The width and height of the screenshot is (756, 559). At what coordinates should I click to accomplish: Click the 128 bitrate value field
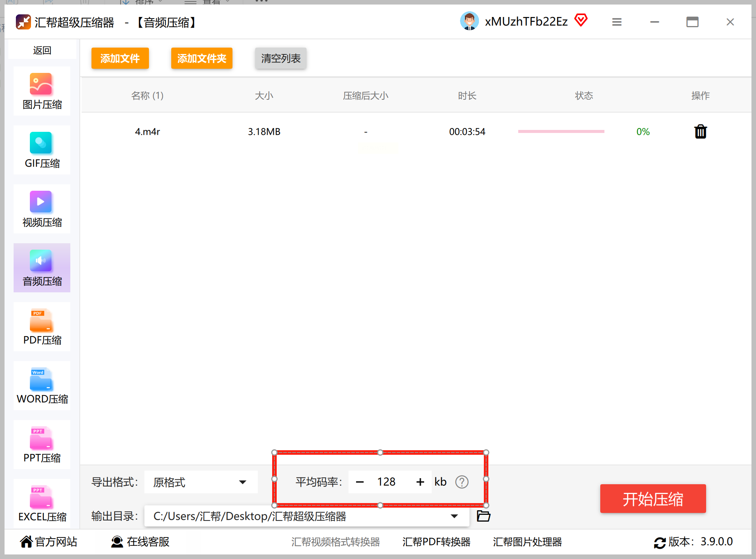[x=386, y=482]
